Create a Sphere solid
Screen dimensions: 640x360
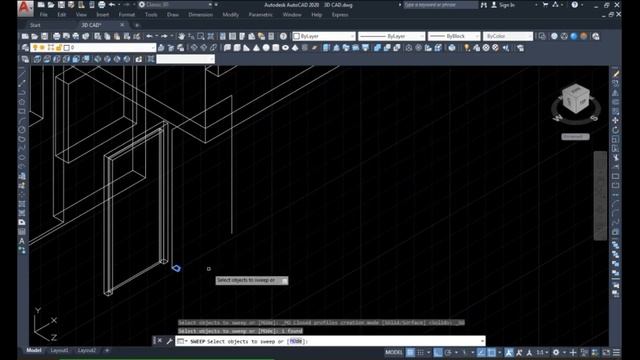(x=266, y=48)
